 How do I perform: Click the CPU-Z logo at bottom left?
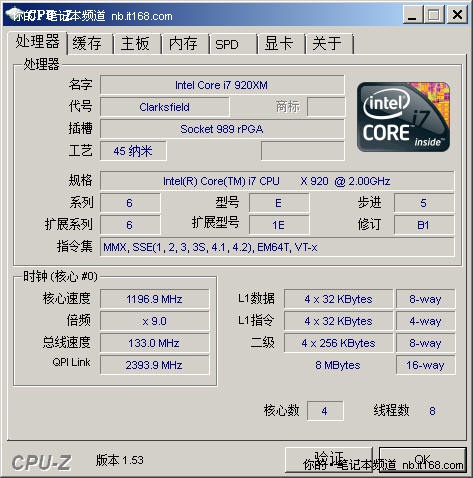[41, 463]
